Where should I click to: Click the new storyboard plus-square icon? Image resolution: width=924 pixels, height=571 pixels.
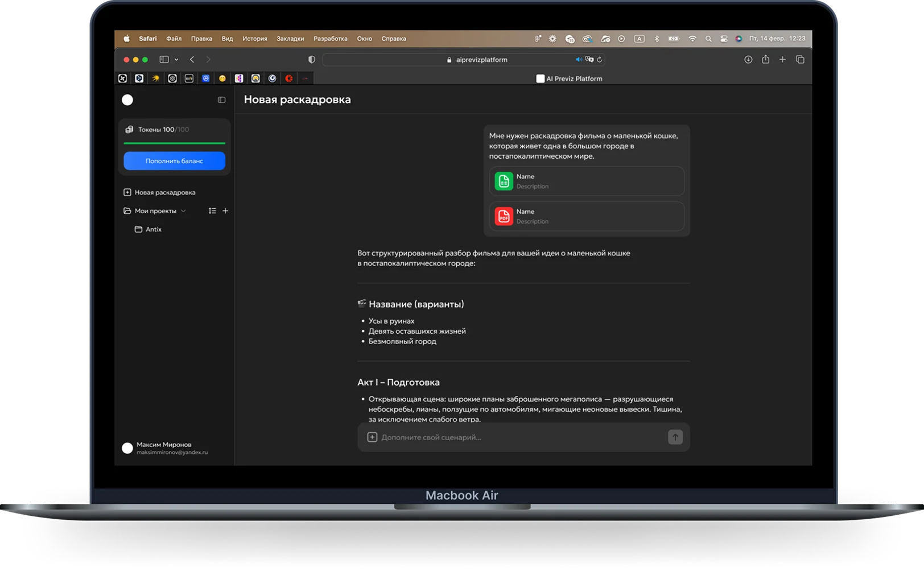click(127, 192)
